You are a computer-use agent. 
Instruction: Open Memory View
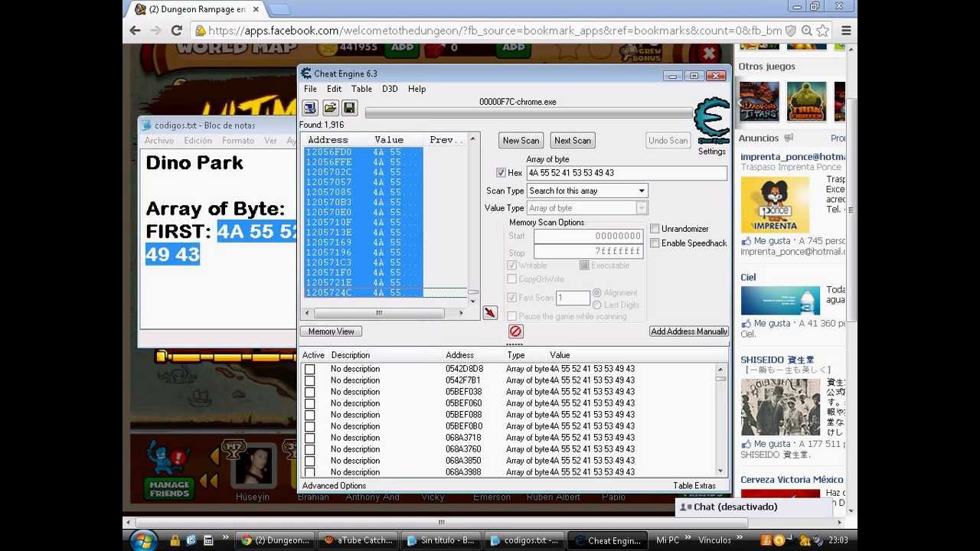point(331,331)
